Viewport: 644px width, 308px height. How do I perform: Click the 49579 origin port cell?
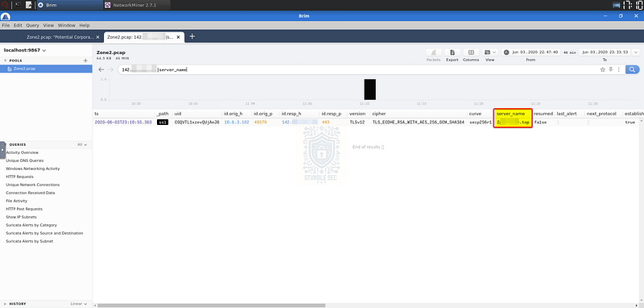[x=260, y=122]
